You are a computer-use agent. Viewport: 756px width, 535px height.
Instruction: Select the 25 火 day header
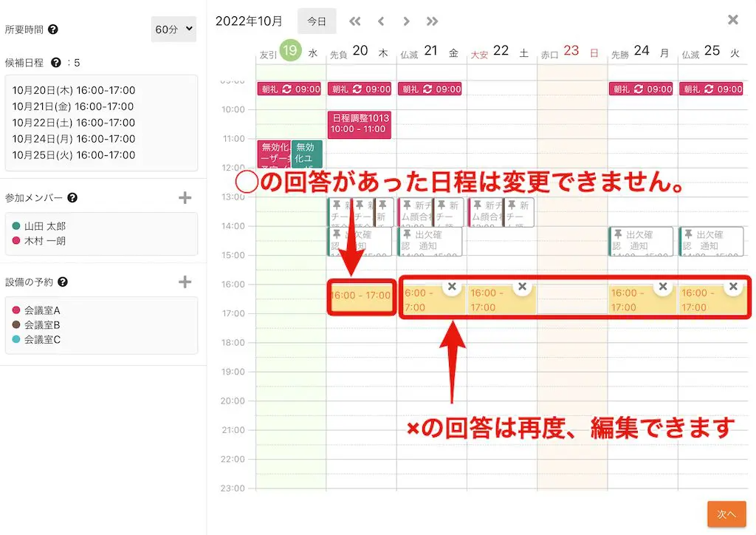(x=712, y=52)
